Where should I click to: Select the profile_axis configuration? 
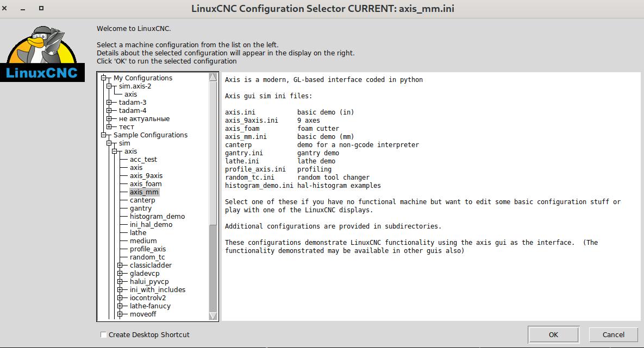coord(147,249)
